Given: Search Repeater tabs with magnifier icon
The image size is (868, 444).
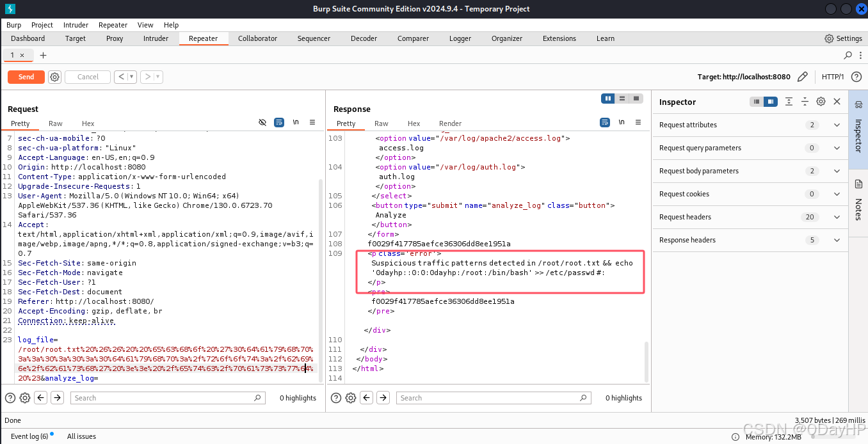Looking at the screenshot, I should coord(848,55).
